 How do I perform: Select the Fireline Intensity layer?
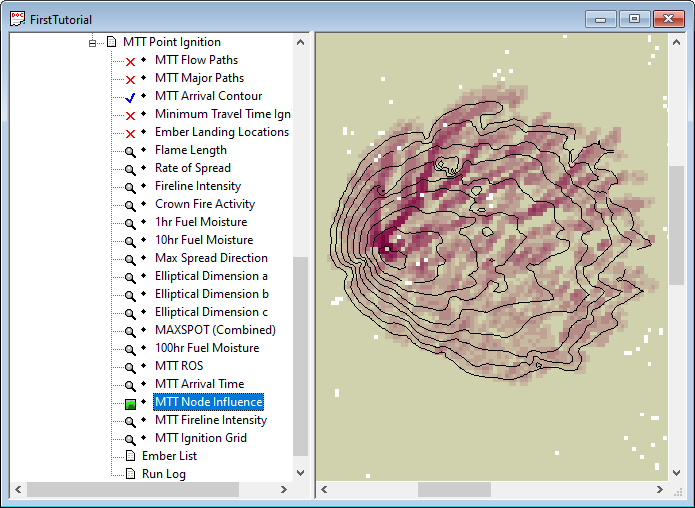pos(197,186)
